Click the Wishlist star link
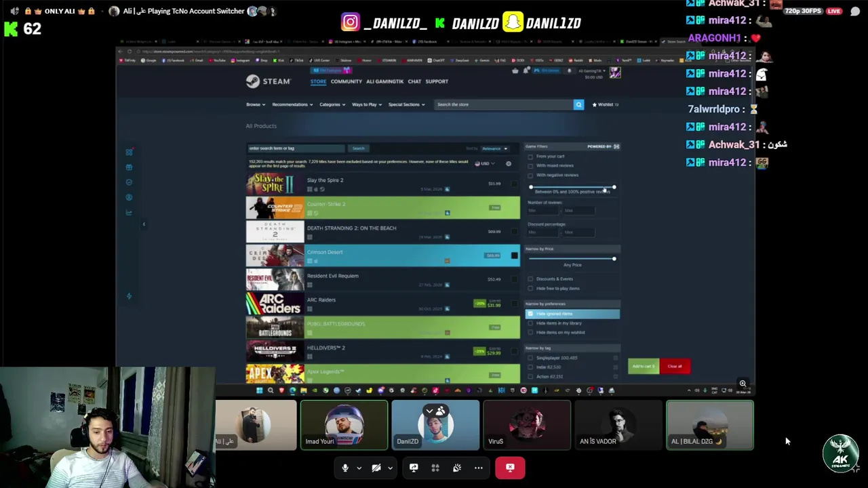The image size is (868, 488). tap(605, 104)
